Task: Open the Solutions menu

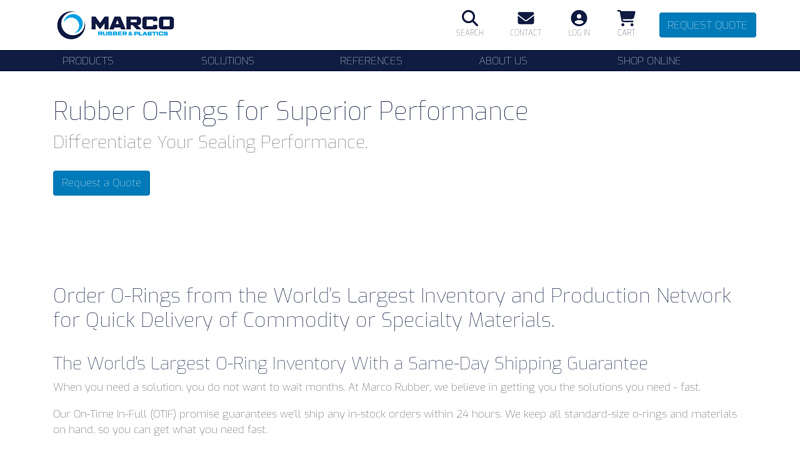Action: pyautogui.click(x=227, y=61)
